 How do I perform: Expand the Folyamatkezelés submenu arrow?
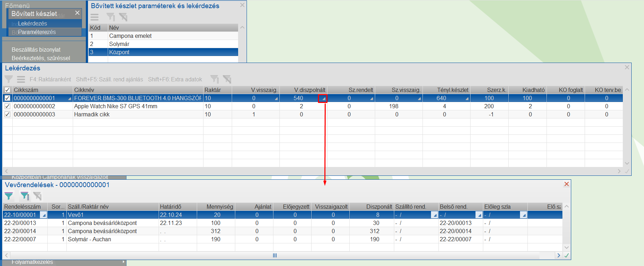tap(123, 262)
